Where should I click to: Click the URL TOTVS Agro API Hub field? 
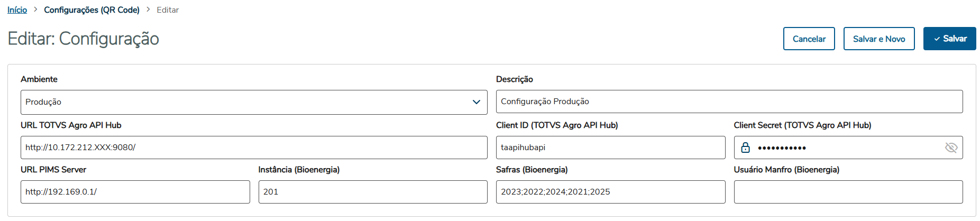pos(254,148)
